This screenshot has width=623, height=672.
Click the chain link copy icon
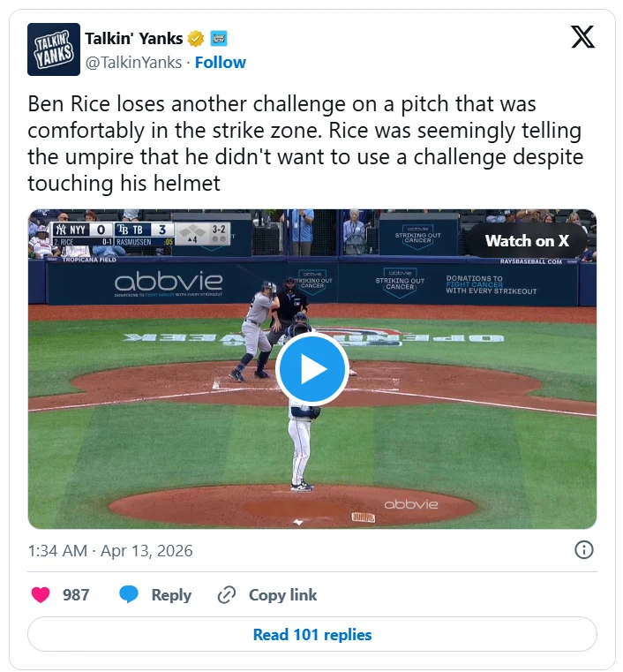[227, 595]
